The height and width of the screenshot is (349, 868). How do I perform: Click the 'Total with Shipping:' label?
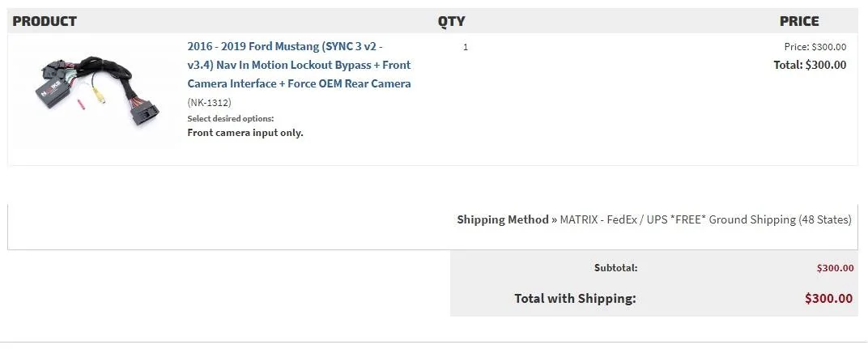click(x=575, y=299)
